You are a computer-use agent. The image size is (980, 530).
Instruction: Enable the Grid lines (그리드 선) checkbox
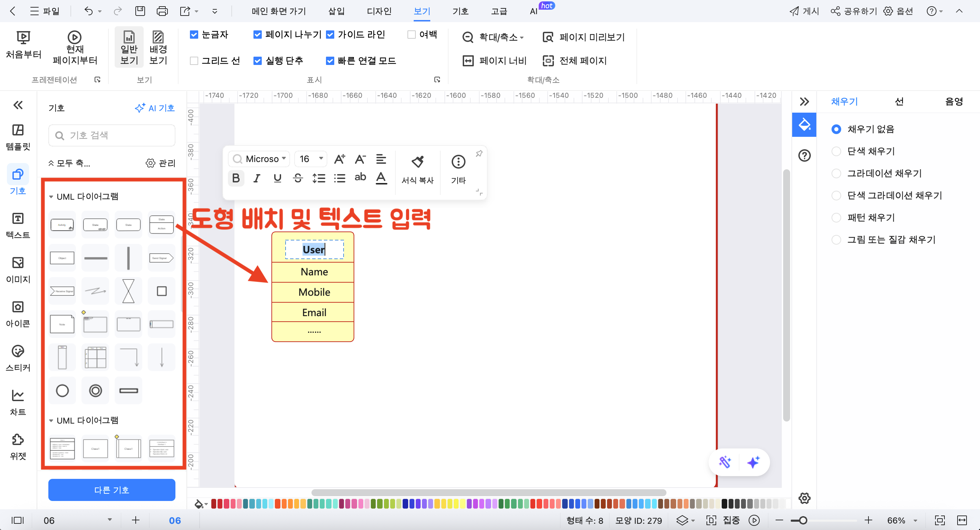coord(194,60)
